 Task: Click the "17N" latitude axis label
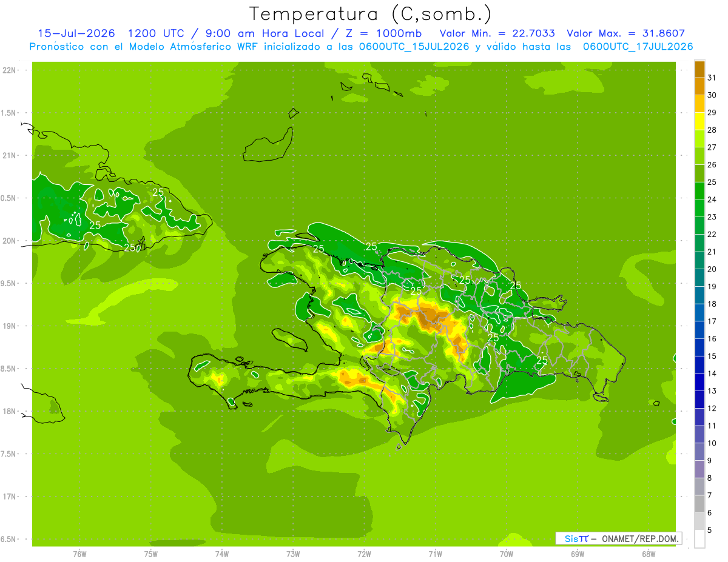[x=9, y=497]
